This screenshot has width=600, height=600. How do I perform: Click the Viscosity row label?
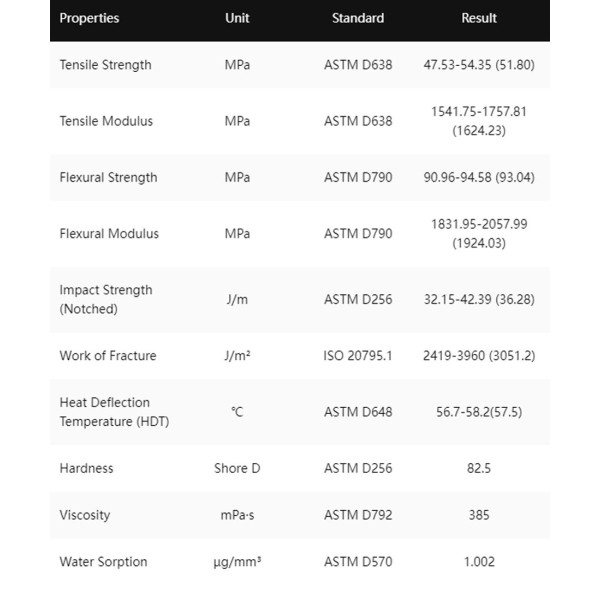click(x=85, y=515)
